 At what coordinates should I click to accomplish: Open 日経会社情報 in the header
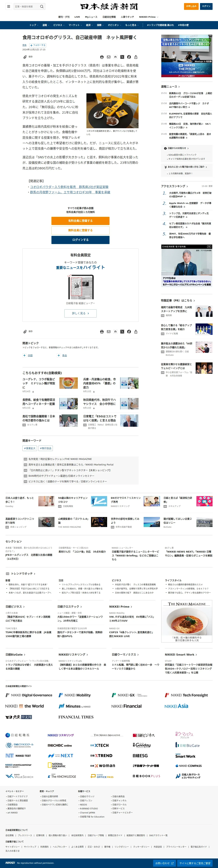[x=109, y=17]
